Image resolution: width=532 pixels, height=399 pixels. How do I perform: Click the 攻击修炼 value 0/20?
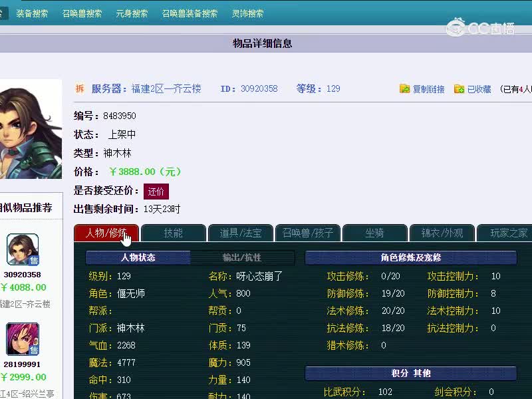point(390,276)
